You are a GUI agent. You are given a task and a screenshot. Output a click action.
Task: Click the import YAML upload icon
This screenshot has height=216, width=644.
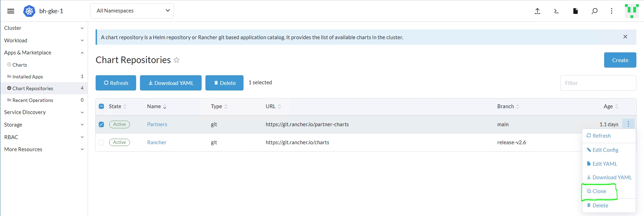coord(537,11)
